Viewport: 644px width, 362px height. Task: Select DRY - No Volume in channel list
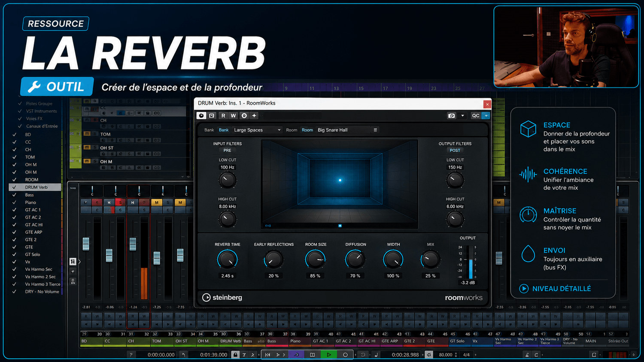point(42,292)
